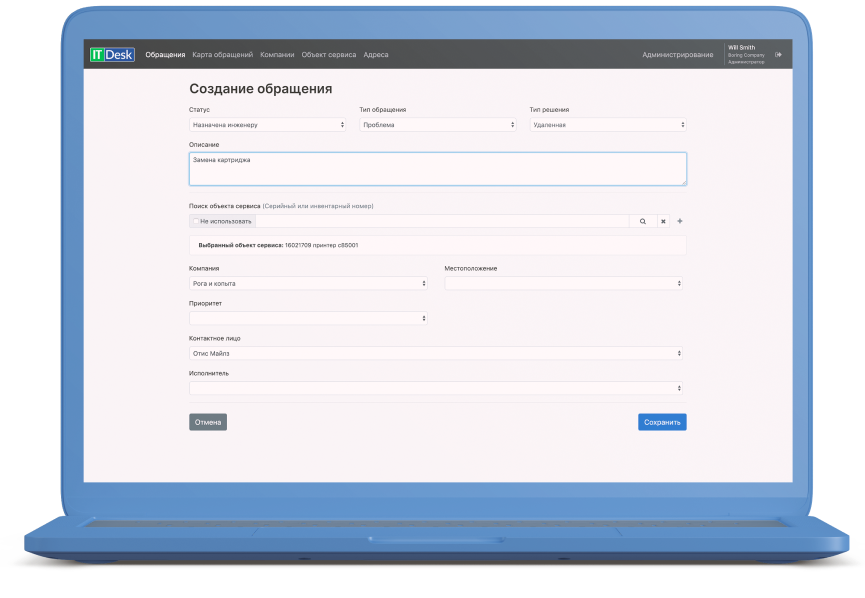Screen dimensions: 865x598
Task: Select the 'Контактное лицо' dropdown
Action: pos(436,353)
